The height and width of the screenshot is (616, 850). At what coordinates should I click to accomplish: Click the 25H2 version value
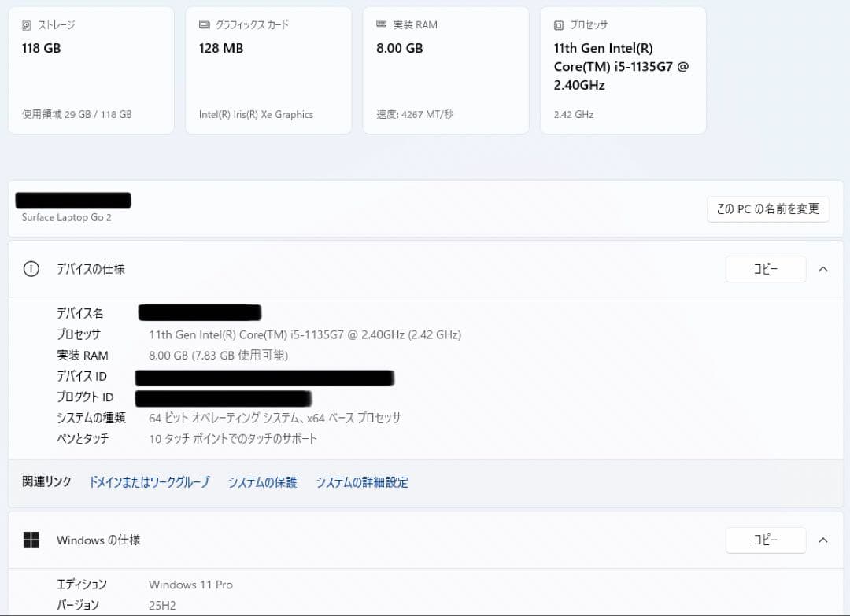click(x=162, y=606)
